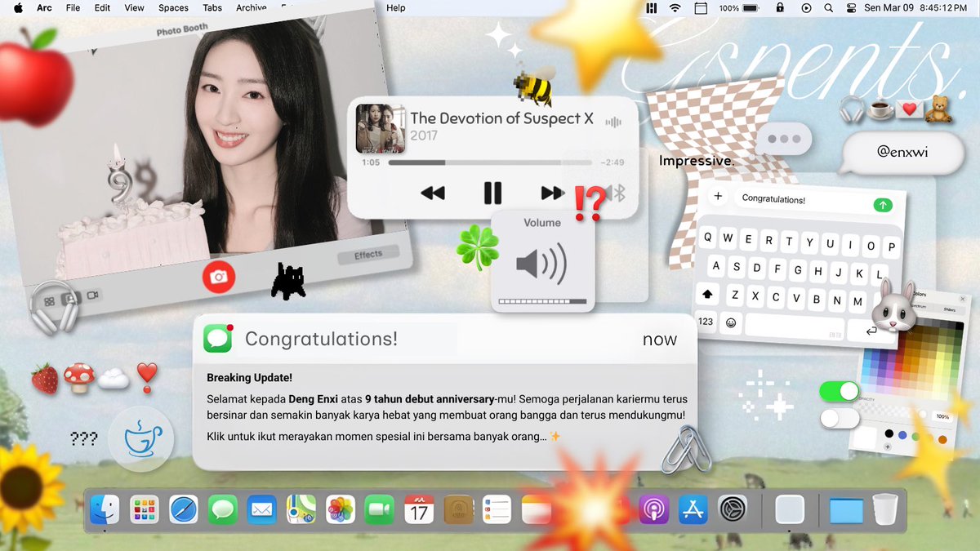Open the Help menu
This screenshot has width=980, height=551.
pyautogui.click(x=396, y=8)
